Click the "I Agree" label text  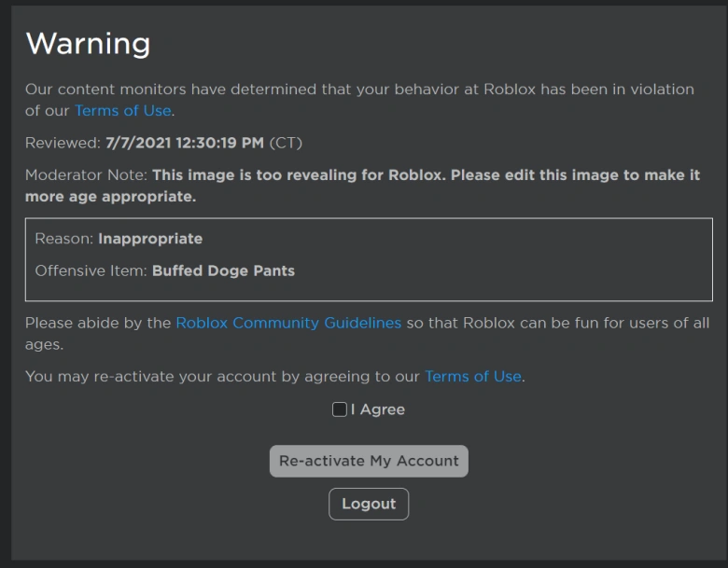pyautogui.click(x=378, y=409)
